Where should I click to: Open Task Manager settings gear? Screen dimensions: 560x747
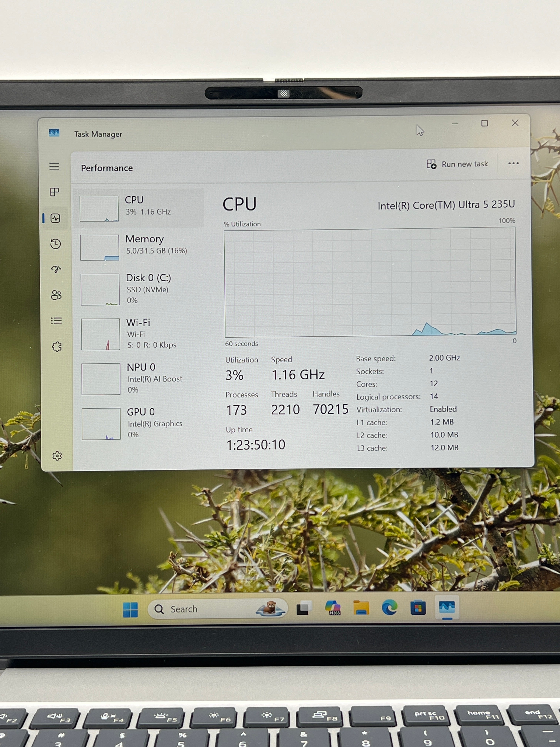(57, 456)
